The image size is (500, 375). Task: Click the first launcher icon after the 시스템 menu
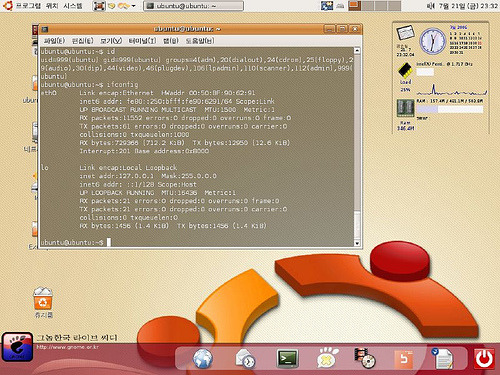[x=99, y=6]
